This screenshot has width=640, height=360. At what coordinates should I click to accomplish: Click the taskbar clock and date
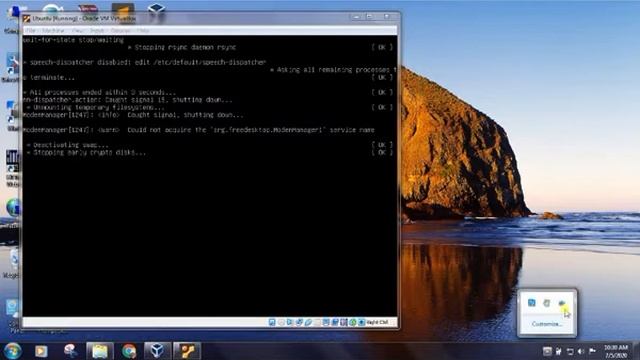pos(616,351)
